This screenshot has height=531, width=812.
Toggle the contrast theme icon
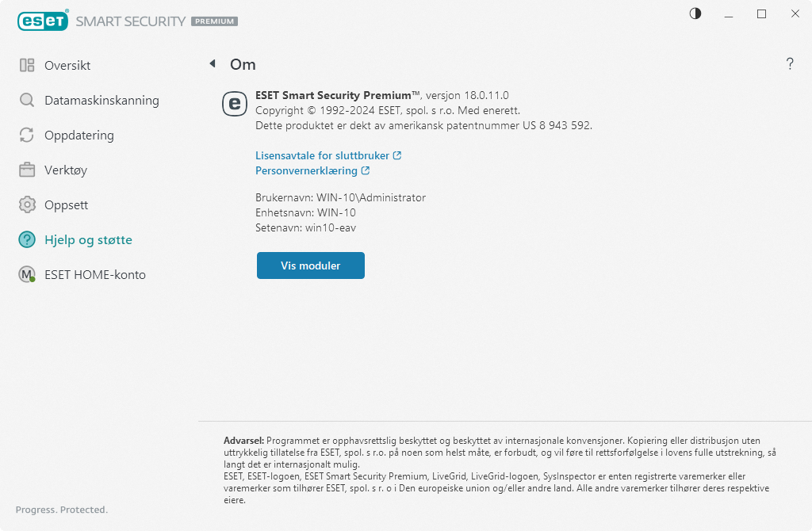point(695,14)
